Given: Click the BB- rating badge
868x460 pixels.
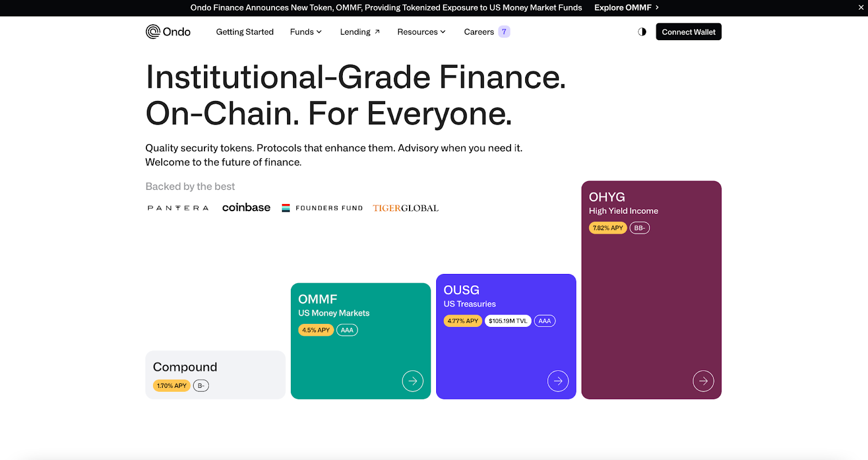Looking at the screenshot, I should pyautogui.click(x=640, y=228).
